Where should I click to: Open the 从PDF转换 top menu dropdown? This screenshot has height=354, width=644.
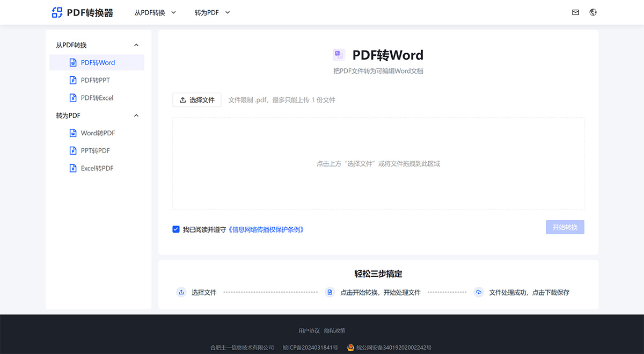[155, 12]
